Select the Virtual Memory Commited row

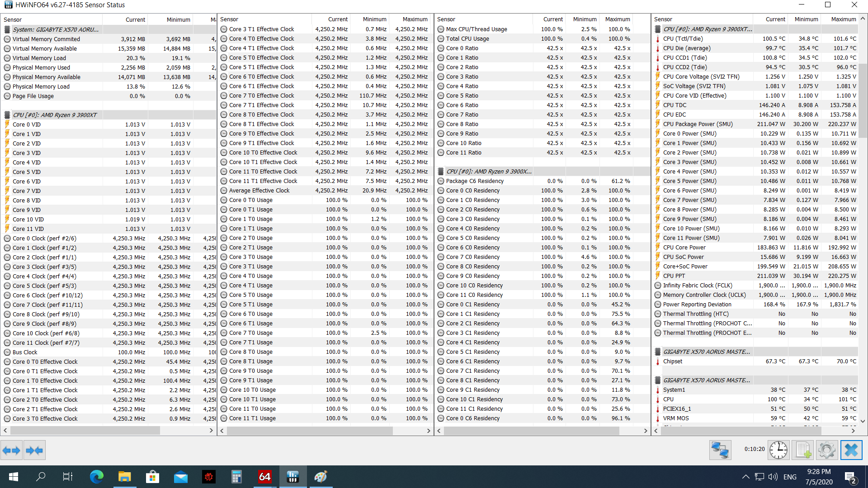108,39
